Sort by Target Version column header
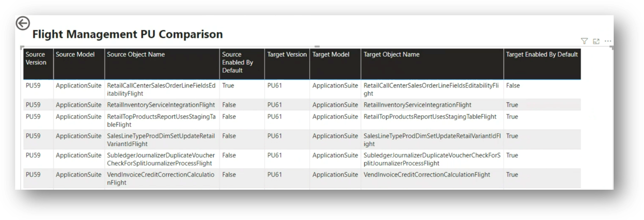The height and width of the screenshot is (220, 644). 287,55
